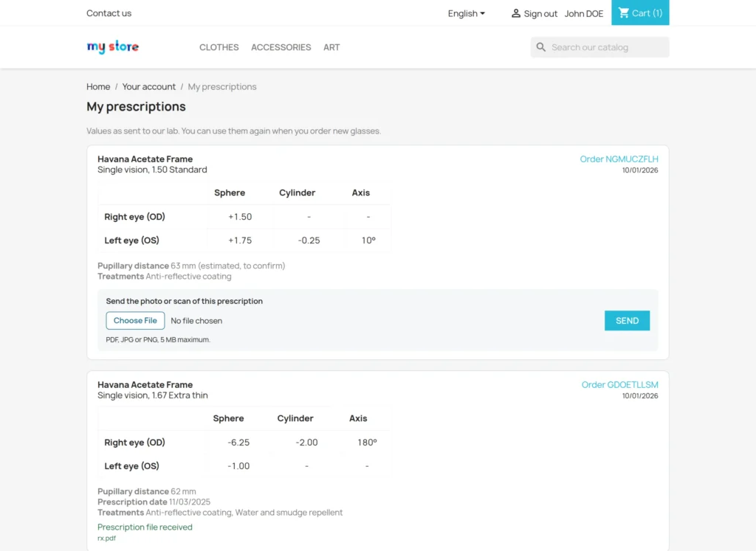Click 'Prescription date 11/03/2025' line
This screenshot has width=756, height=551.
tap(154, 502)
